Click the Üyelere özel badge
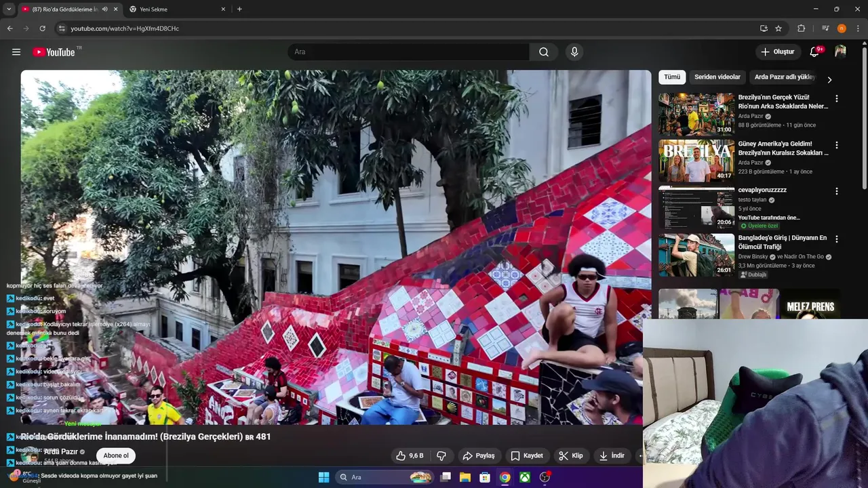 [759, 226]
